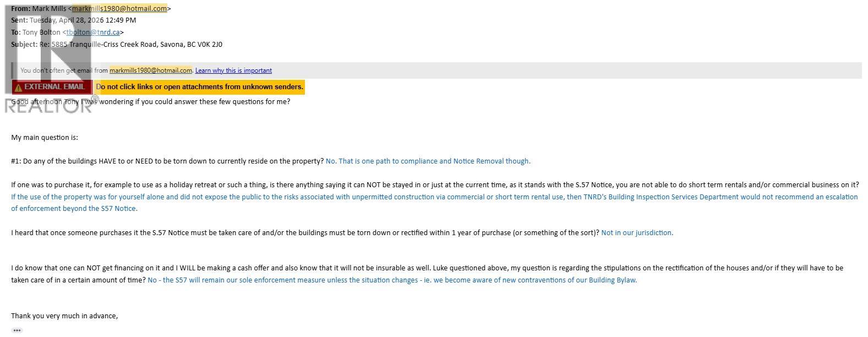
Task: Click the blue reply 'No. That is one path to compliance'
Action: point(428,161)
